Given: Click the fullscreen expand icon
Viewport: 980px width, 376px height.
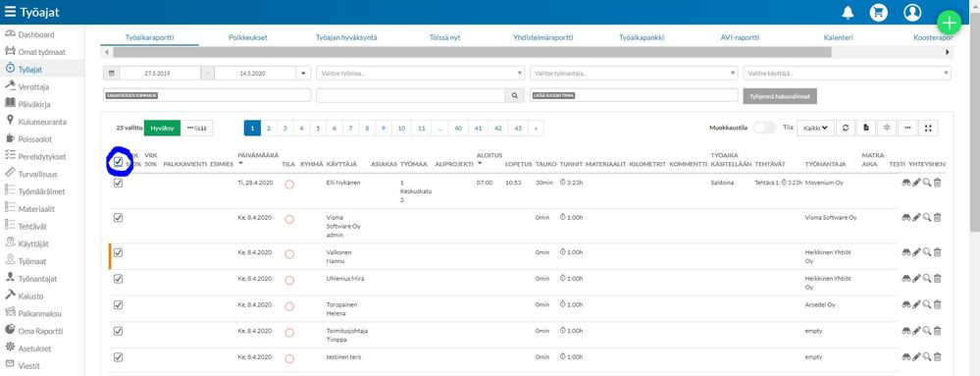Looking at the screenshot, I should coord(928,128).
